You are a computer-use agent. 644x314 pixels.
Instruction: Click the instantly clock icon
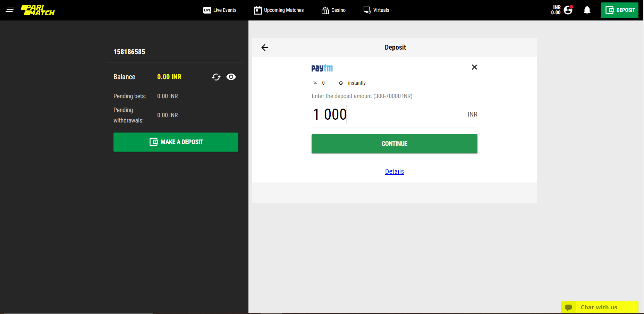pos(341,83)
